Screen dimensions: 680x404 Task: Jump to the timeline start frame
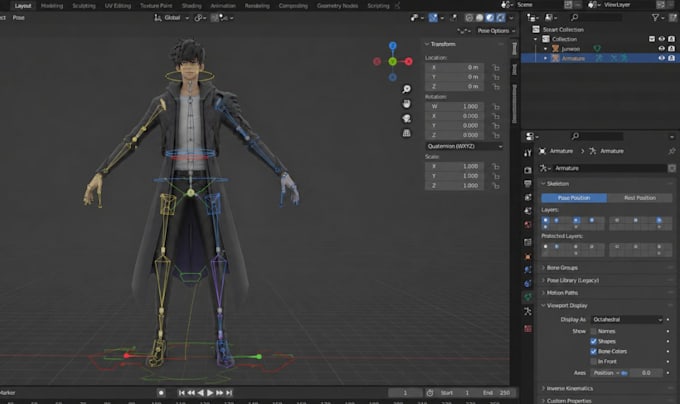pyautogui.click(x=181, y=393)
